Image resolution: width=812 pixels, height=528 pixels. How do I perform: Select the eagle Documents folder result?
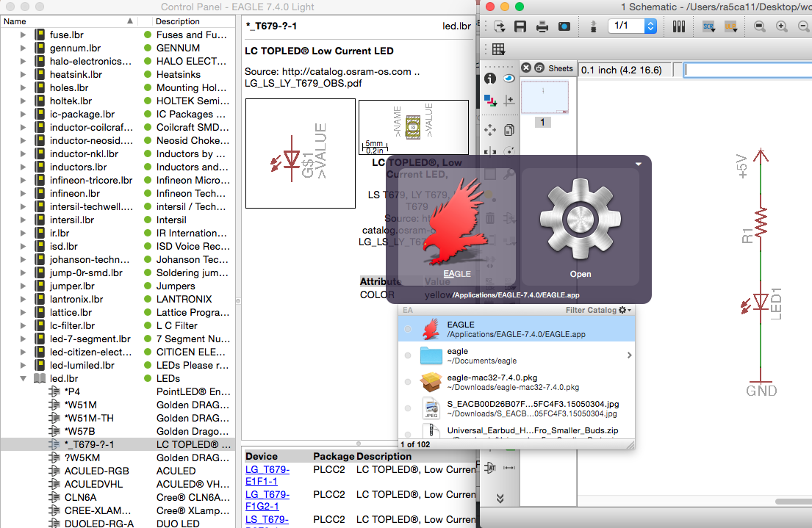517,355
